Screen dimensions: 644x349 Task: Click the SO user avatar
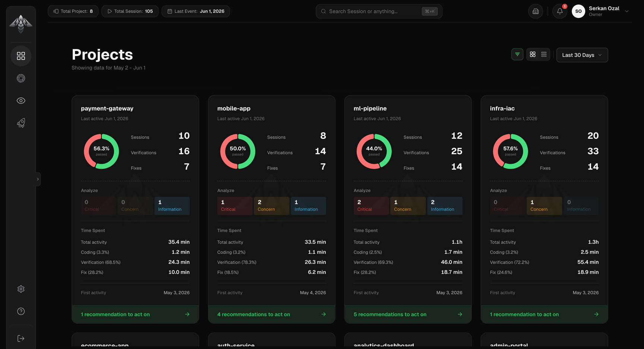[578, 11]
